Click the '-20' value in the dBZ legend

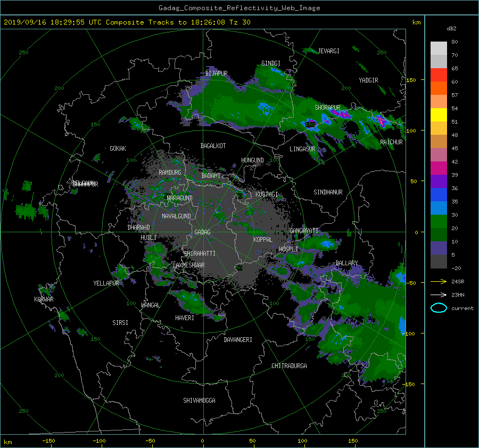[x=456, y=268]
